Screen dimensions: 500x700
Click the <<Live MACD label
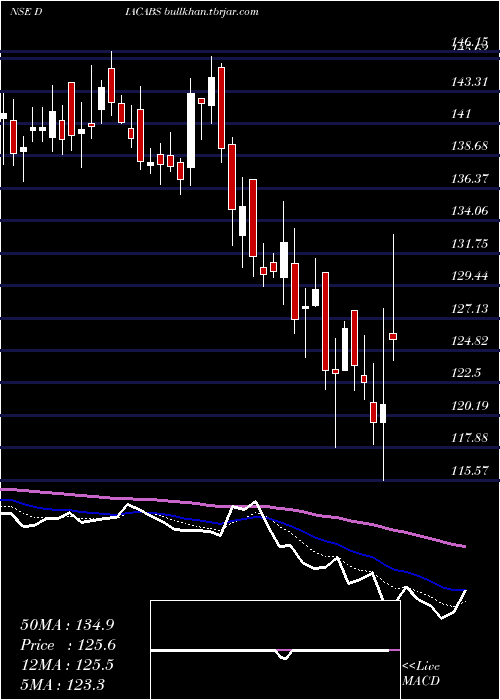pos(421,673)
